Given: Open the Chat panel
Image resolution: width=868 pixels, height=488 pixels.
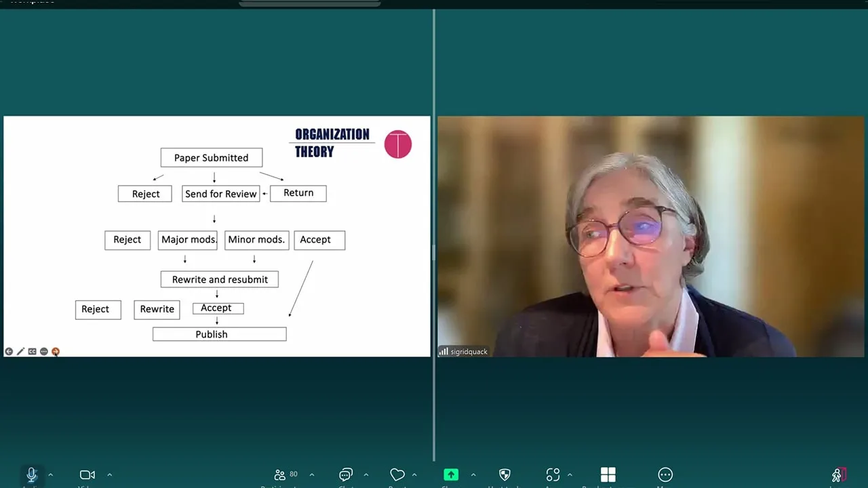Looking at the screenshot, I should pos(346,475).
